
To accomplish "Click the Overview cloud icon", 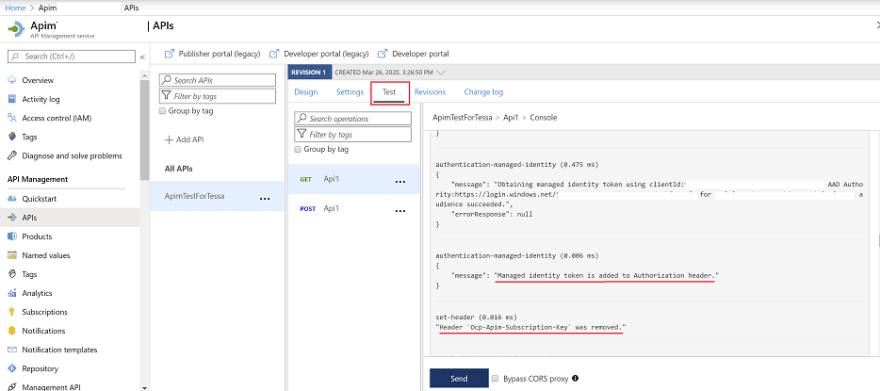I will click(x=12, y=80).
